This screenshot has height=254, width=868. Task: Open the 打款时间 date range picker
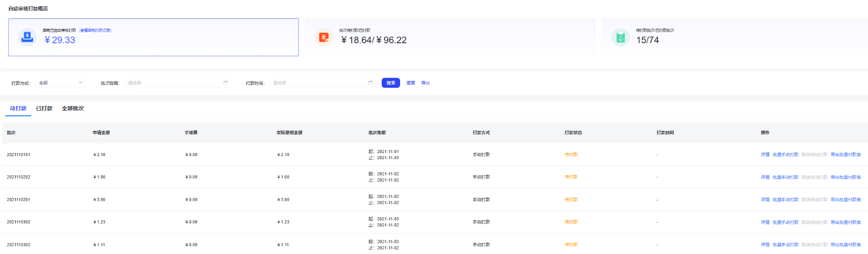coord(319,83)
